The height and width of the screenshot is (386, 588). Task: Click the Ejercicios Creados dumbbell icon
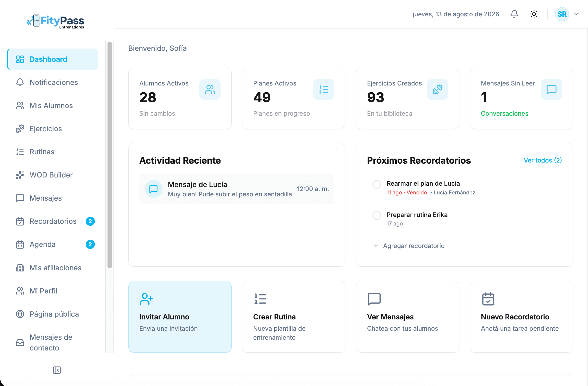[x=438, y=89]
